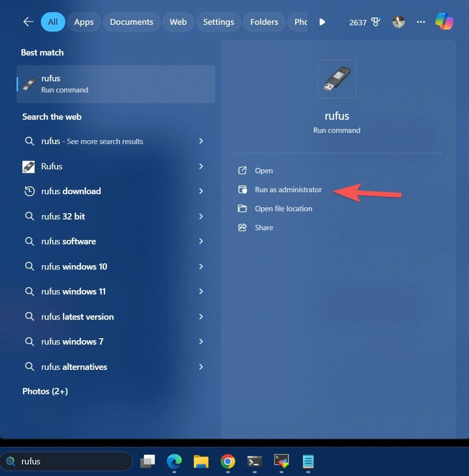The width and height of the screenshot is (469, 476).
Task: Switch to the Apps filter tab
Action: tap(84, 22)
